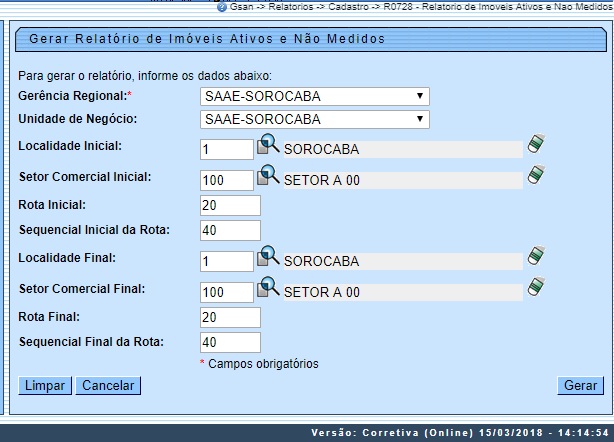Click the Limpar button
This screenshot has height=442, width=614.
coord(45,386)
